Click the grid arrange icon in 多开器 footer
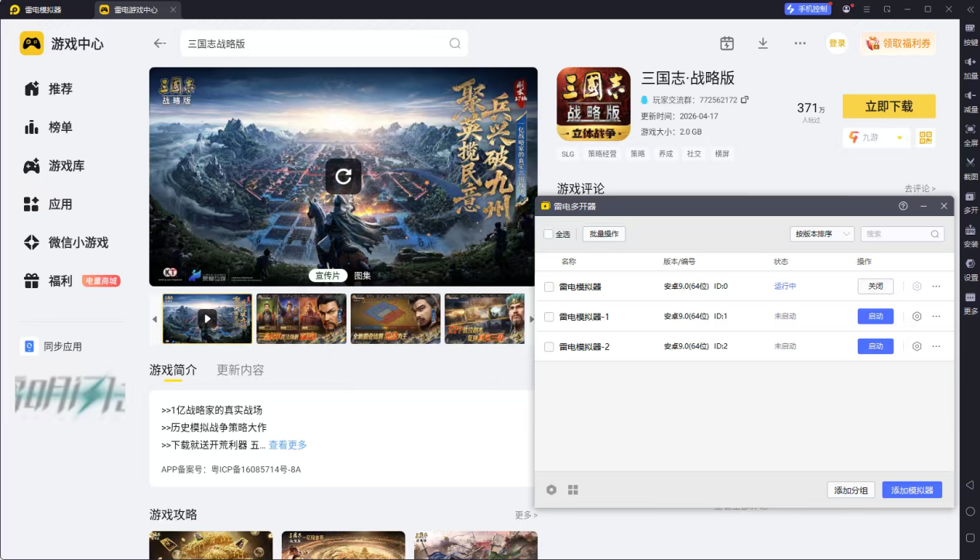980x560 pixels. pyautogui.click(x=573, y=490)
